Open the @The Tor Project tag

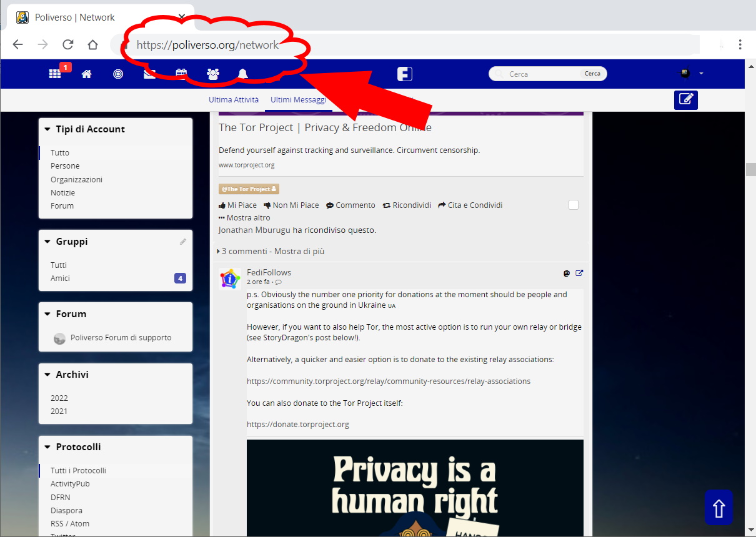click(249, 189)
